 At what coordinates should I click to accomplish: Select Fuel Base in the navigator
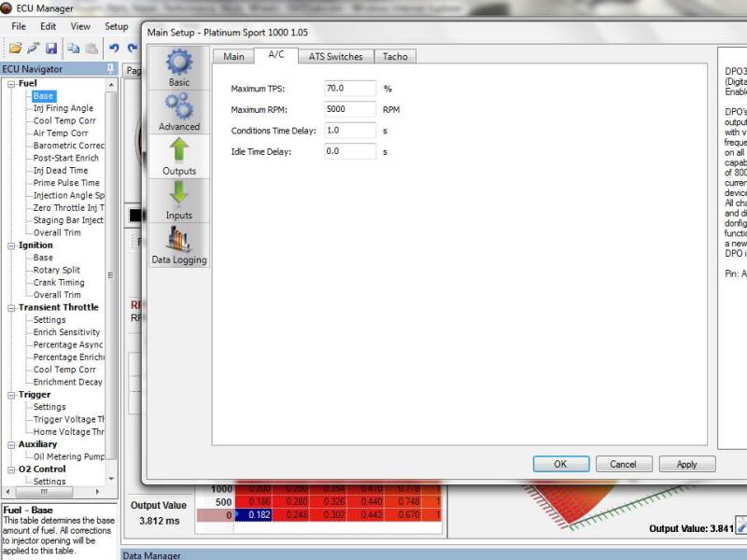43,96
